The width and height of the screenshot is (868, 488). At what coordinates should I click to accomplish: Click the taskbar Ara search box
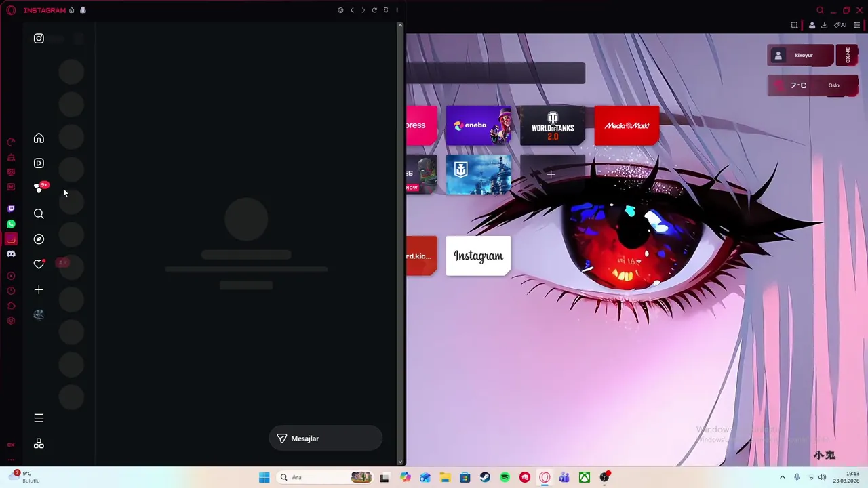click(x=325, y=477)
